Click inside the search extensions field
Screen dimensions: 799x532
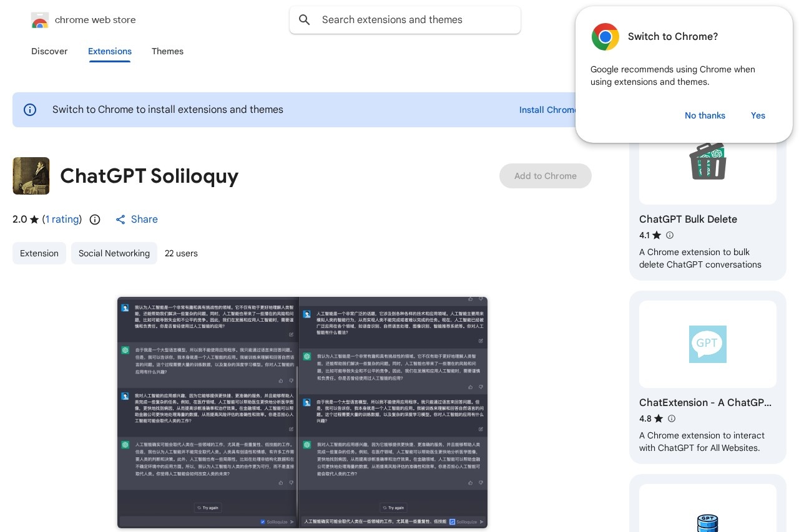(405, 20)
